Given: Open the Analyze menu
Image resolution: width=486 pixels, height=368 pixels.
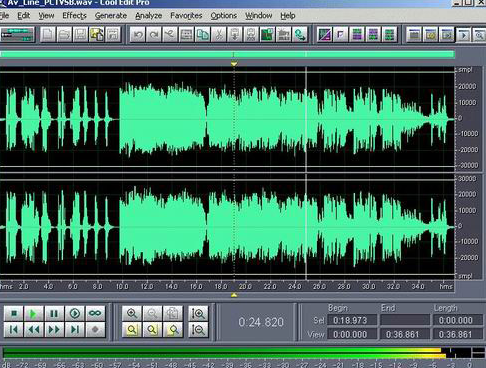Looking at the screenshot, I should tap(149, 16).
